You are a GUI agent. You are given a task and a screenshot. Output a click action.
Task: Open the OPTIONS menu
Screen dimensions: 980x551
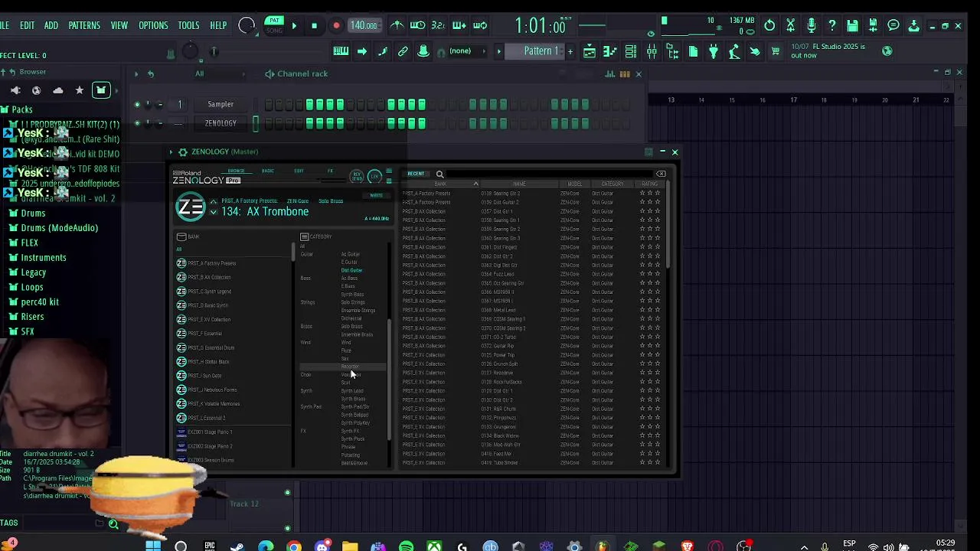[153, 25]
